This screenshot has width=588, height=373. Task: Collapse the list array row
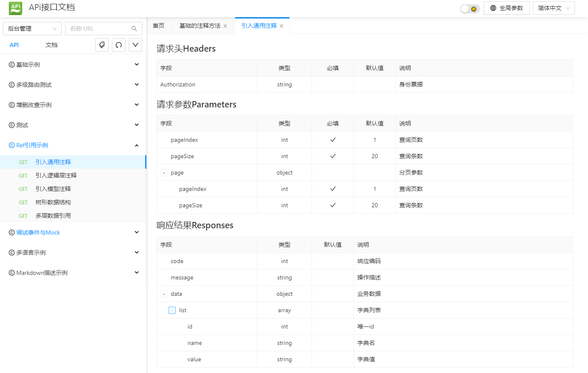click(172, 310)
